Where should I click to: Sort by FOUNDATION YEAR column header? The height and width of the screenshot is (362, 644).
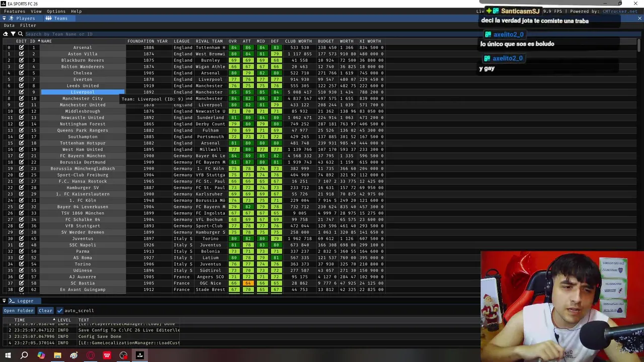(147, 41)
